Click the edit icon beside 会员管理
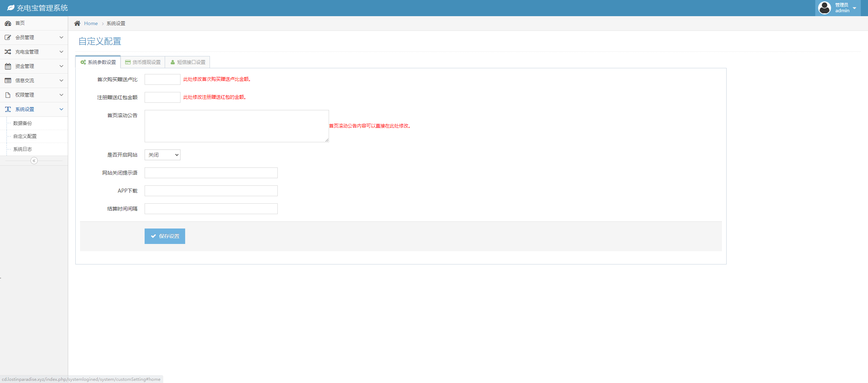 (x=8, y=37)
